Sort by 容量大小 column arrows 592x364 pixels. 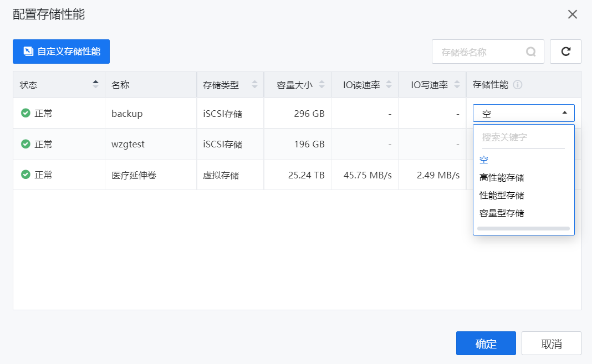(x=321, y=84)
